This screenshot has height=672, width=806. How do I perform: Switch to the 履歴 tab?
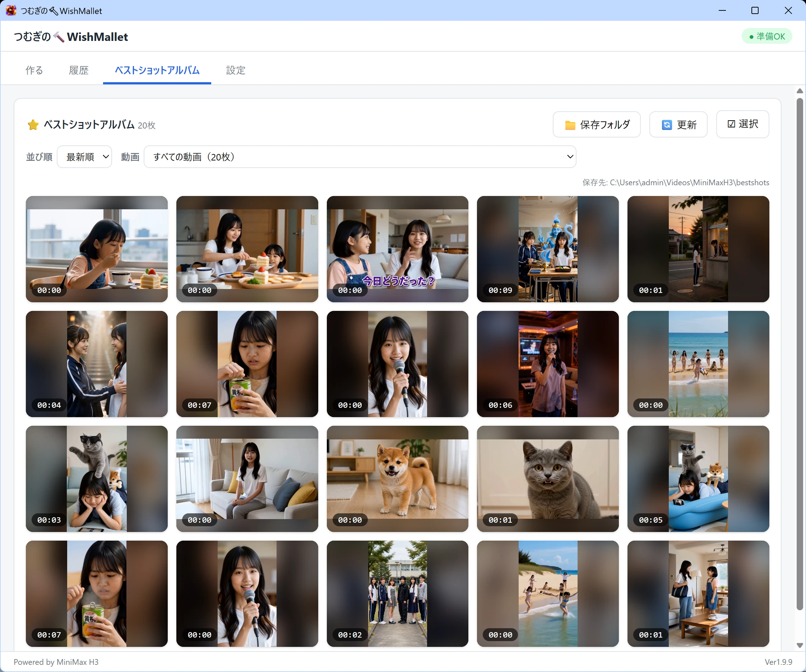(x=79, y=70)
